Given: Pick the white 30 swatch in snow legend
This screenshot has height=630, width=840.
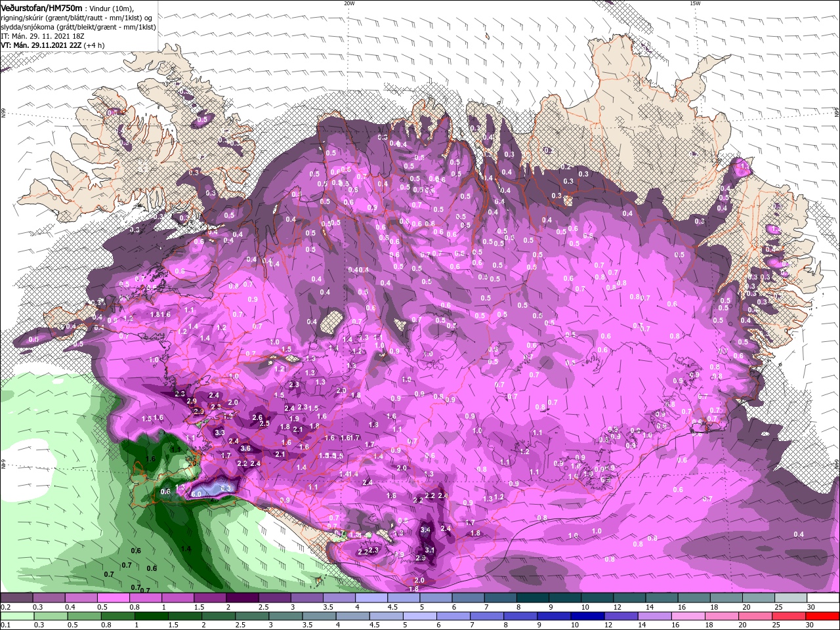Looking at the screenshot, I should (824, 598).
